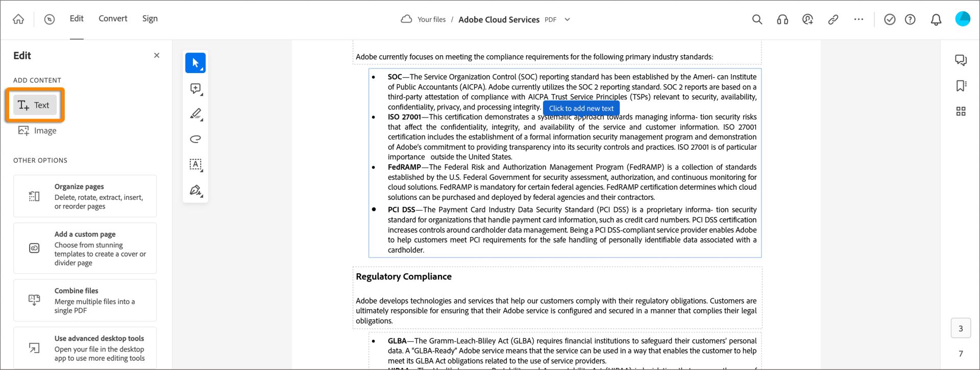Click the GLBA bullet text
The width and height of the screenshot is (980, 370).
coord(572,351)
